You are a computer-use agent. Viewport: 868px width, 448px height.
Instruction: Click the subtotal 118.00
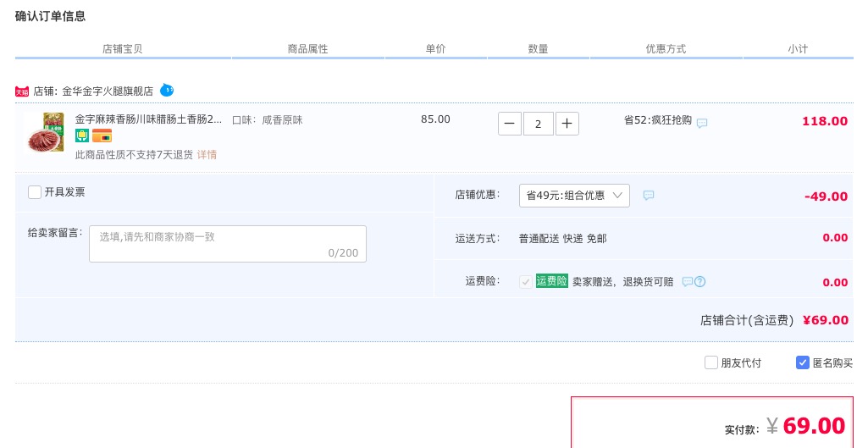(x=825, y=121)
